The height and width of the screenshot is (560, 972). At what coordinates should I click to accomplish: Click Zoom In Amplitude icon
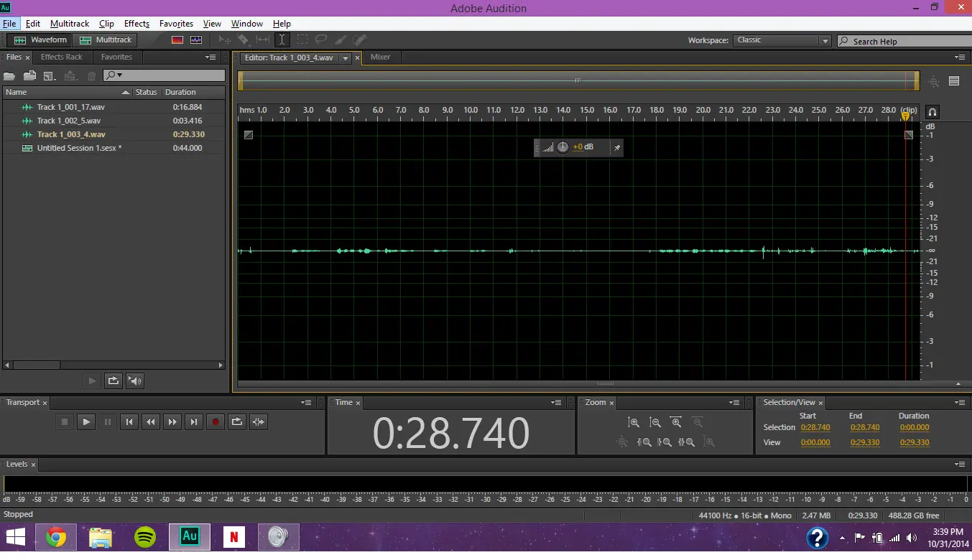(634, 423)
